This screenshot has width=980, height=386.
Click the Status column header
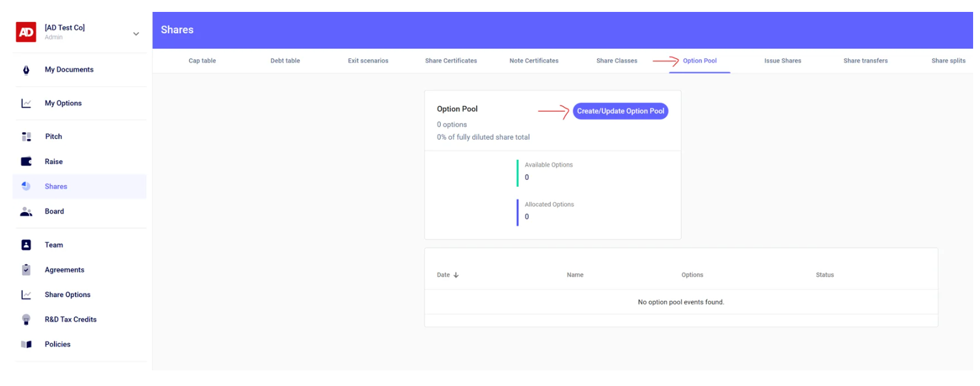(x=825, y=275)
